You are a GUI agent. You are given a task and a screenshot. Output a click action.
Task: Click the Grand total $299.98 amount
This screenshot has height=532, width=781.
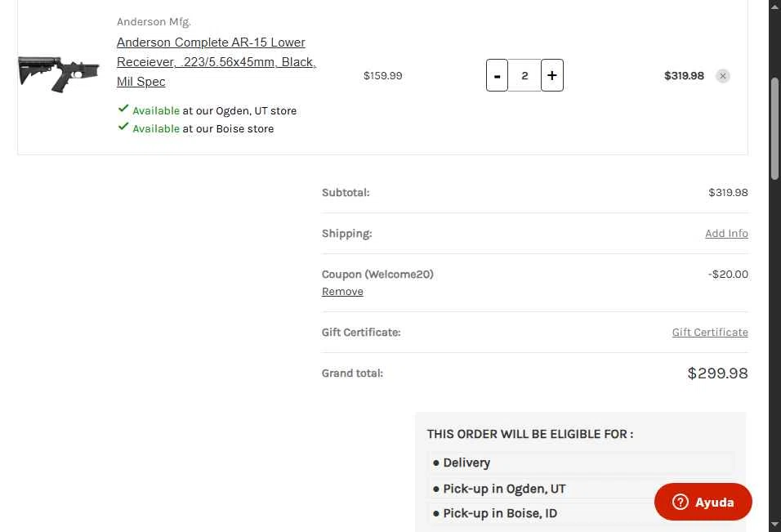point(717,373)
